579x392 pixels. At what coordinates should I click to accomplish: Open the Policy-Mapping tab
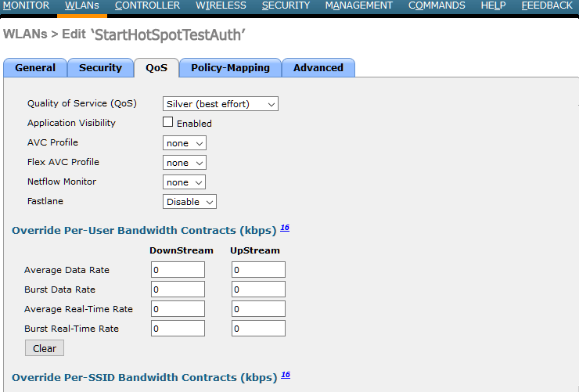pos(230,68)
